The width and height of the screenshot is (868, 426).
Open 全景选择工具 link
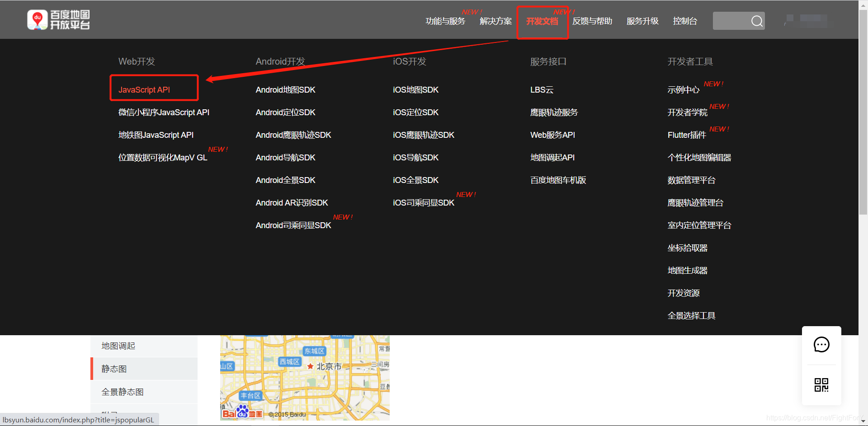point(692,316)
